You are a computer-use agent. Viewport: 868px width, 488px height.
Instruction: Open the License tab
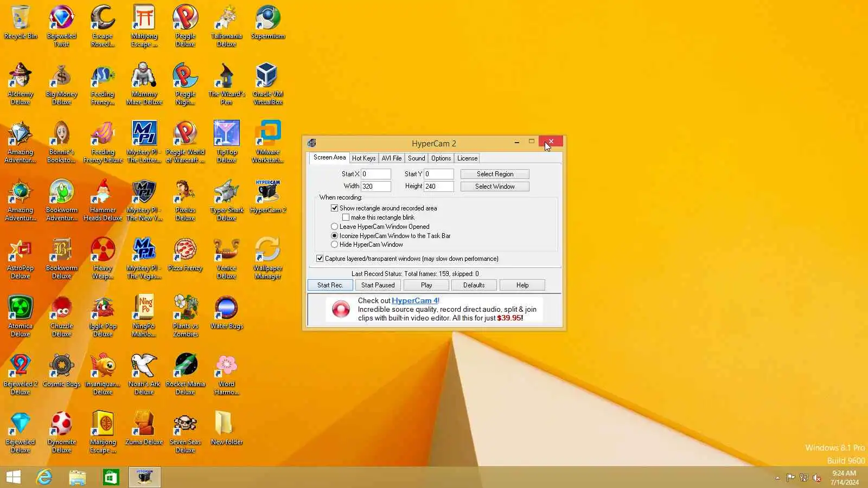tap(467, 158)
